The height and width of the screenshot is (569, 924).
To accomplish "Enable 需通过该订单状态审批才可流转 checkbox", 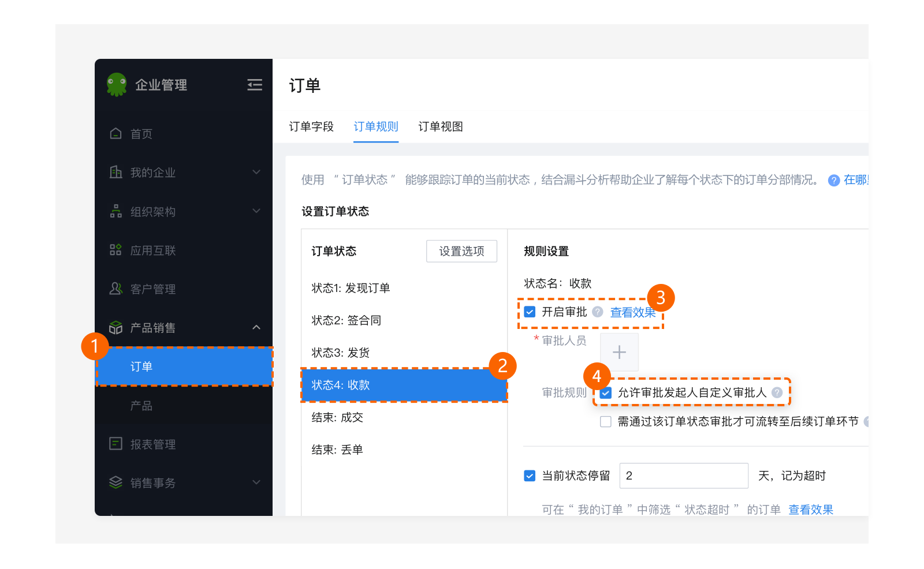I will (x=606, y=422).
